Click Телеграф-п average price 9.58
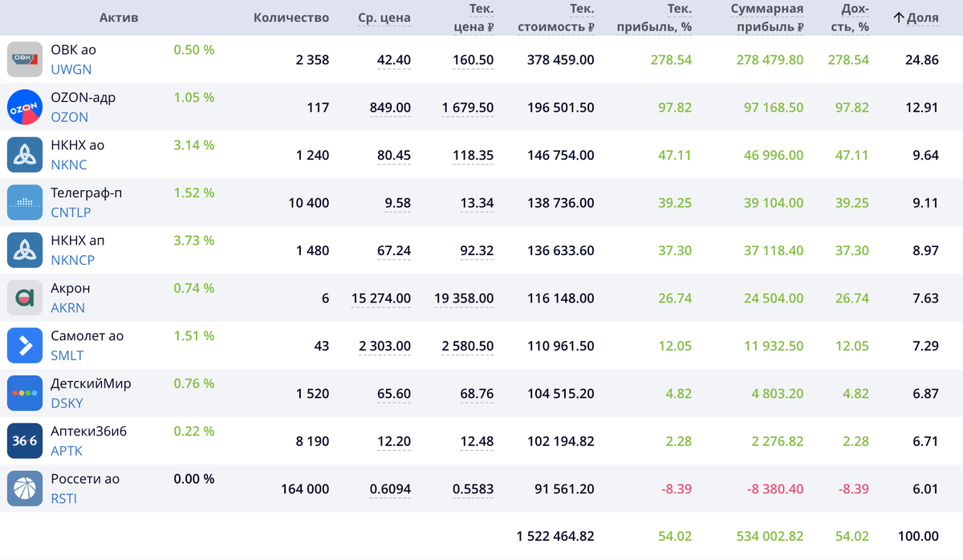963x560 pixels. pos(398,203)
